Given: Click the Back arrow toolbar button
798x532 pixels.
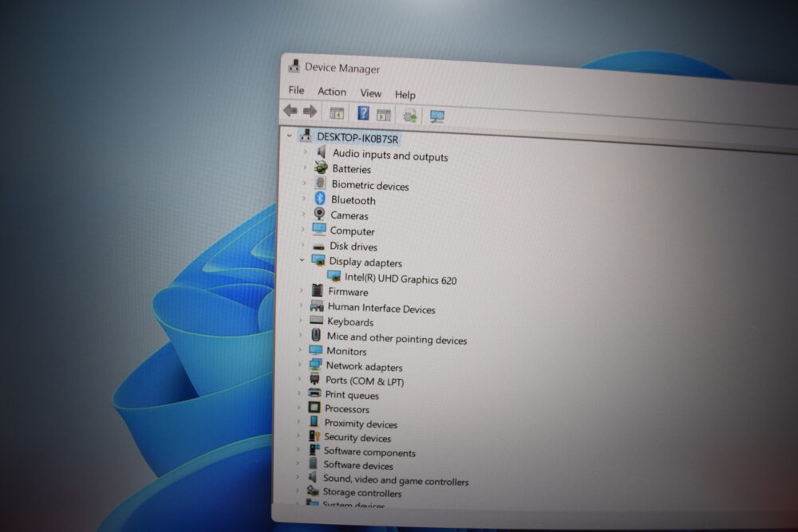Looking at the screenshot, I should tap(290, 110).
